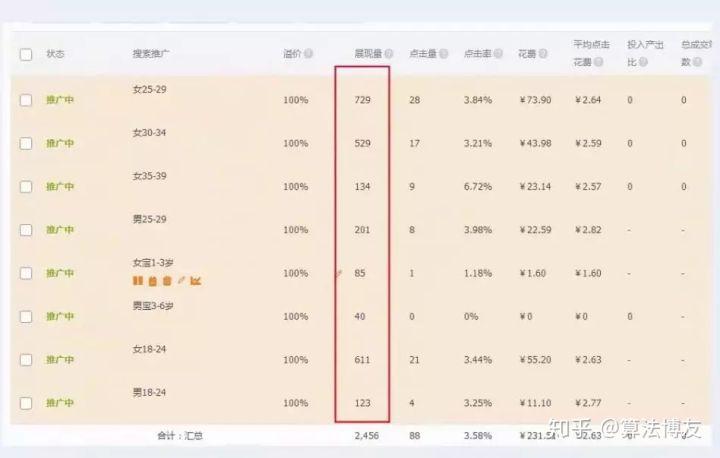Click the click-rate value 6.72%
The height and width of the screenshot is (458, 720).
(x=478, y=187)
